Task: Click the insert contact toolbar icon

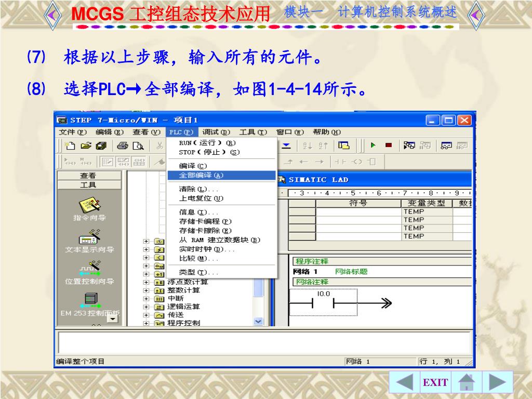Action: click(340, 162)
